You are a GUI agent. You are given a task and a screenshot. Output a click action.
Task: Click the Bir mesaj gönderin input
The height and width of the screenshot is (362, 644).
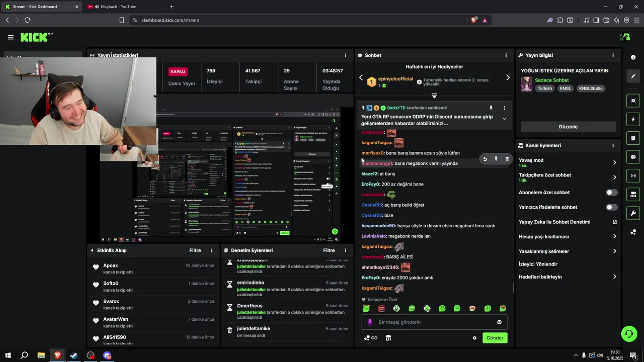pyautogui.click(x=434, y=322)
